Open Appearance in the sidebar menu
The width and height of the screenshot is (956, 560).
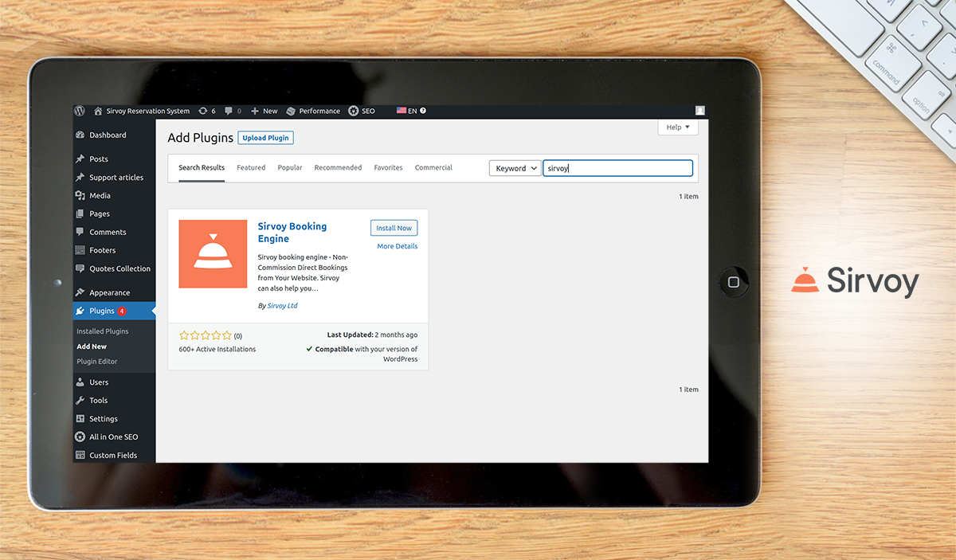(x=109, y=293)
